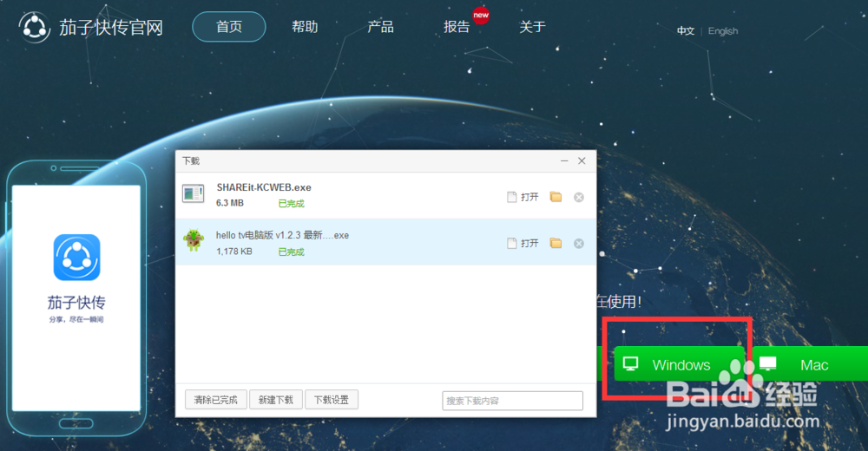
Task: Click the 清除已完成 button
Action: [215, 400]
